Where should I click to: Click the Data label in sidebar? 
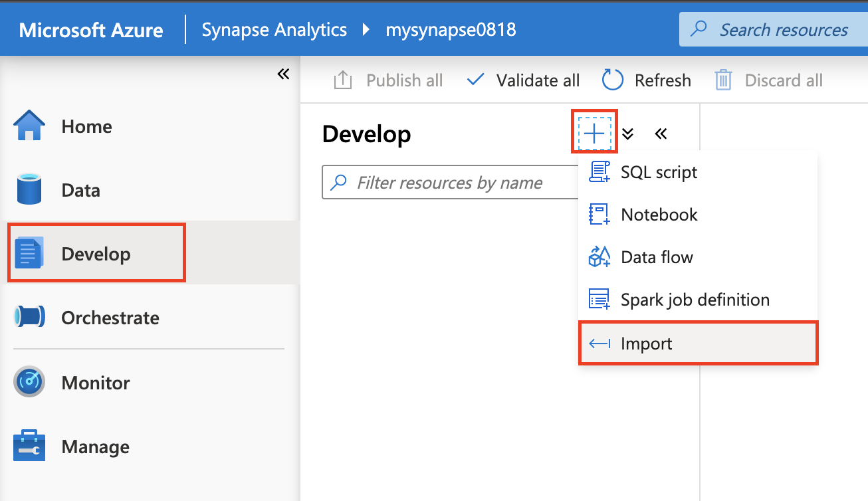tap(80, 190)
